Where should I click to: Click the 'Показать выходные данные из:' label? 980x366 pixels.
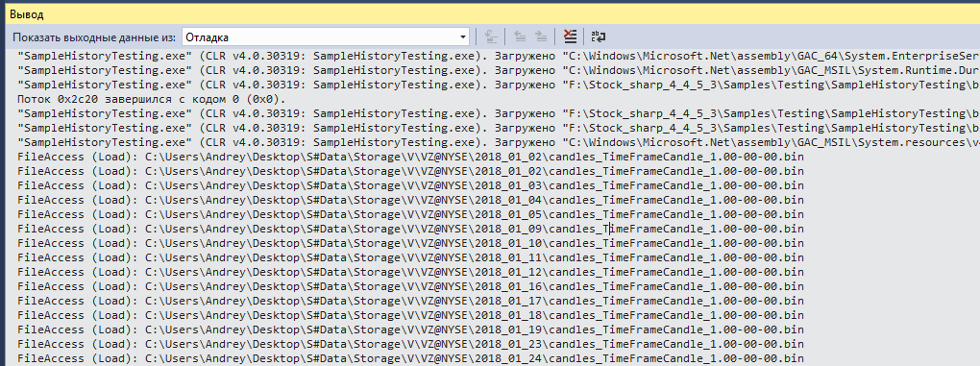point(94,37)
